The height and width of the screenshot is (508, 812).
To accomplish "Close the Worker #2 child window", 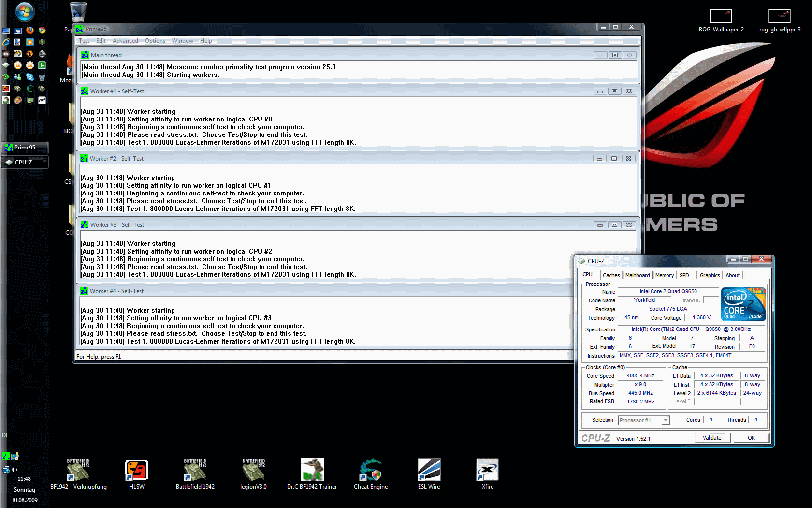I will [x=628, y=159].
